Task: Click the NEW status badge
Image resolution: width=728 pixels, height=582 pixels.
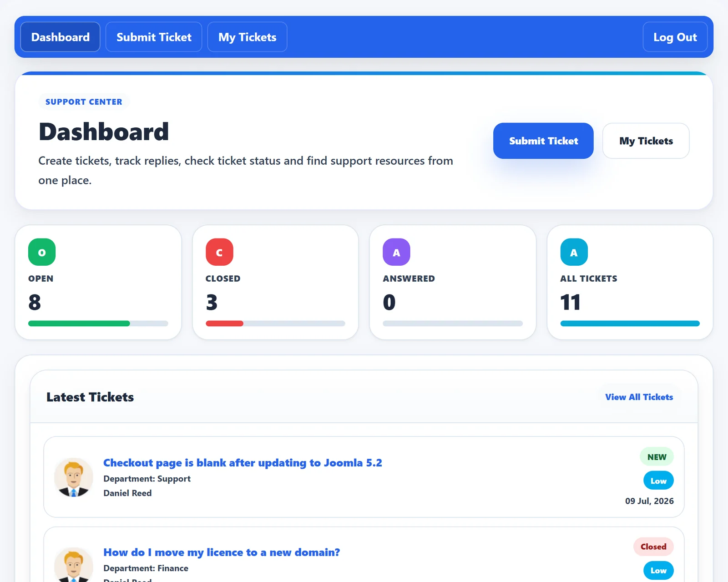Action: coord(657,457)
